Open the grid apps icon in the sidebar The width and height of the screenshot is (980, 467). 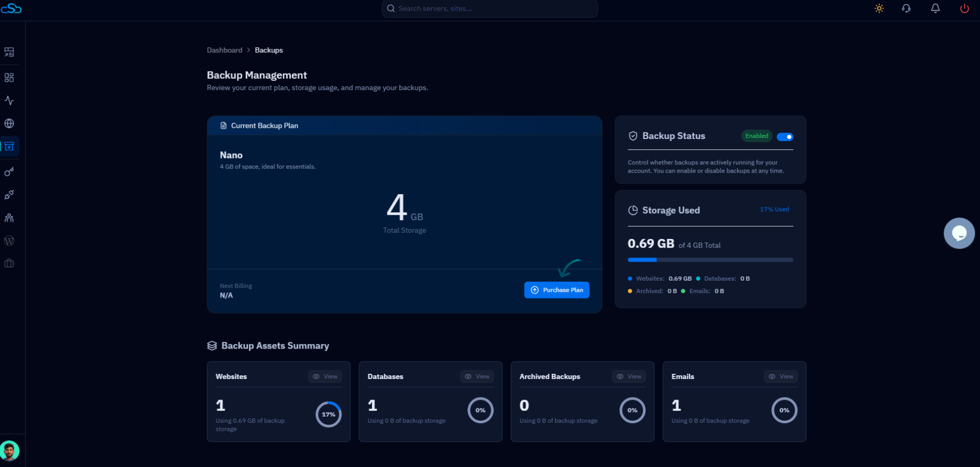coord(9,78)
